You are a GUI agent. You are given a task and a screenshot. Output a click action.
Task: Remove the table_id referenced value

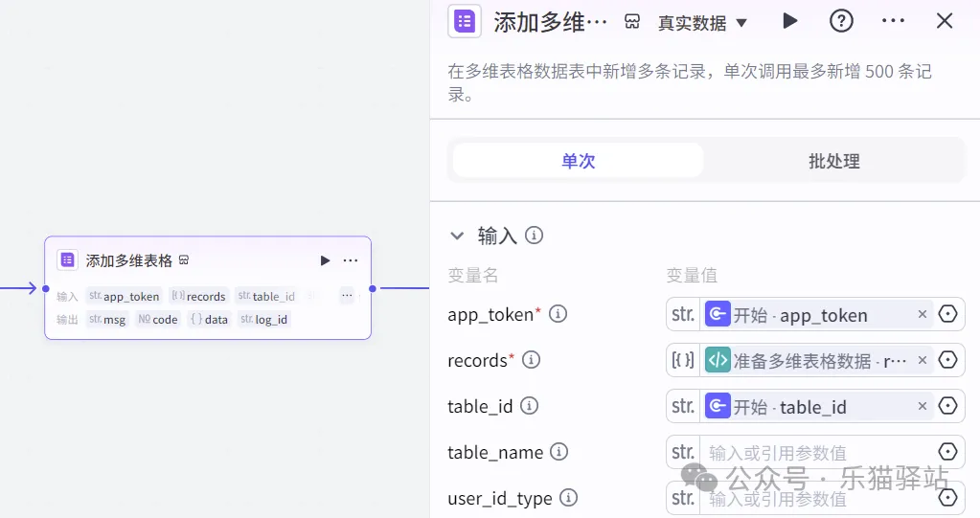[922, 406]
